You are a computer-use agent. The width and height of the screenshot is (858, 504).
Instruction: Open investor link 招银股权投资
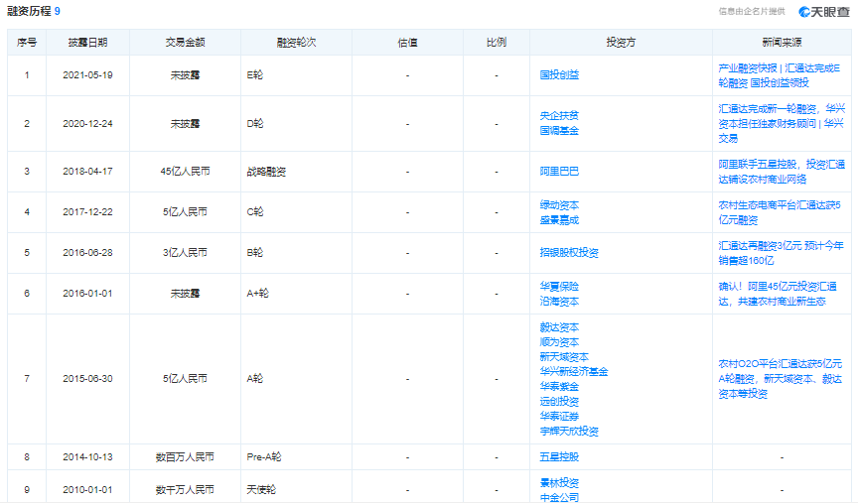coord(569,253)
